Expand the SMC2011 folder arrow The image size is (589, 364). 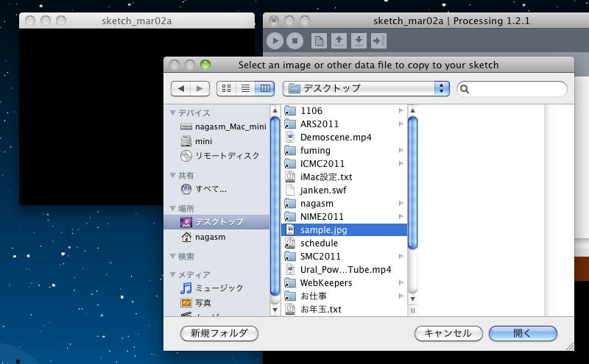[x=401, y=257]
